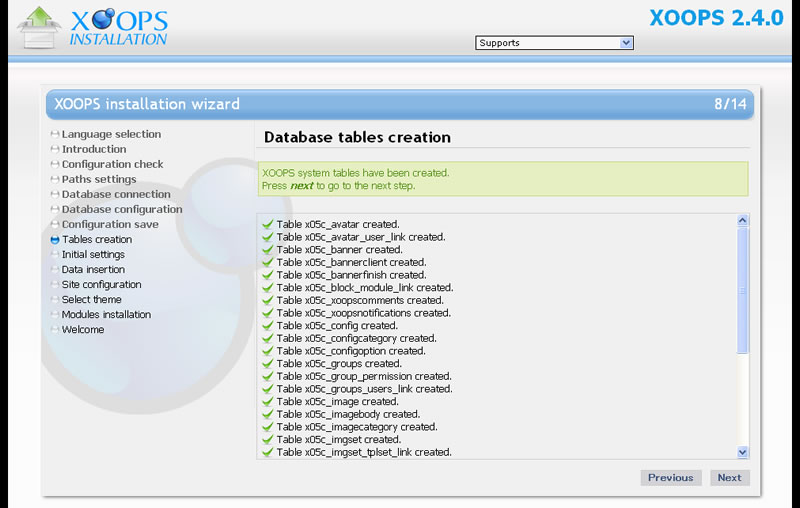Click Modules installation step
This screenshot has height=508, width=800.
pyautogui.click(x=106, y=315)
